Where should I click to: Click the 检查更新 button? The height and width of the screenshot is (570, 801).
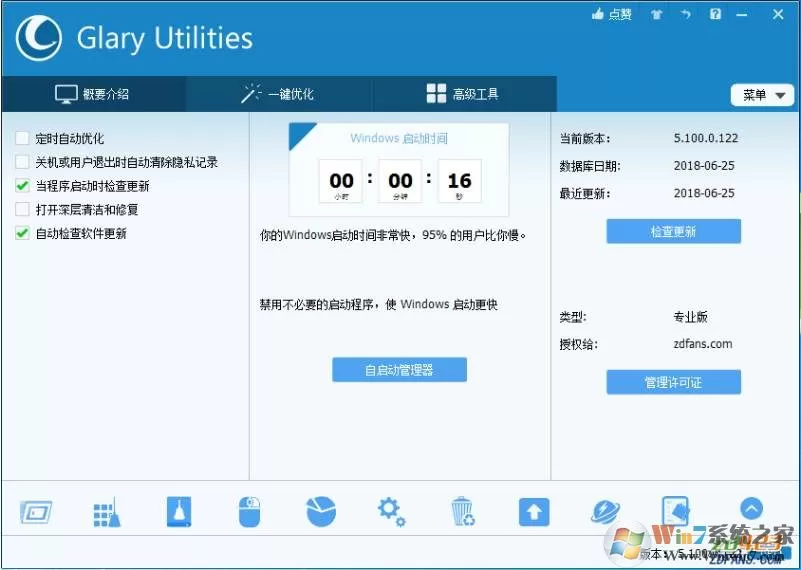[673, 231]
